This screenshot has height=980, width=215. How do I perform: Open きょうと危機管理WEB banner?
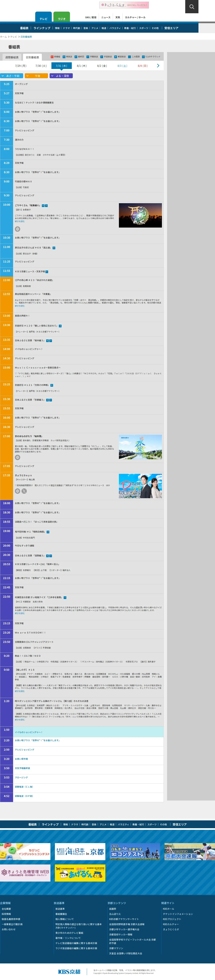point(25,873)
